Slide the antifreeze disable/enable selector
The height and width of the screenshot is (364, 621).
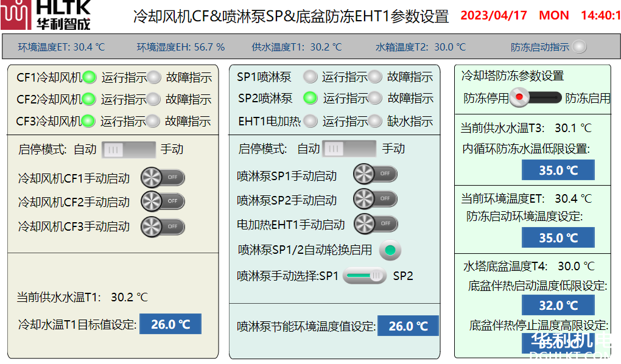[536, 97]
